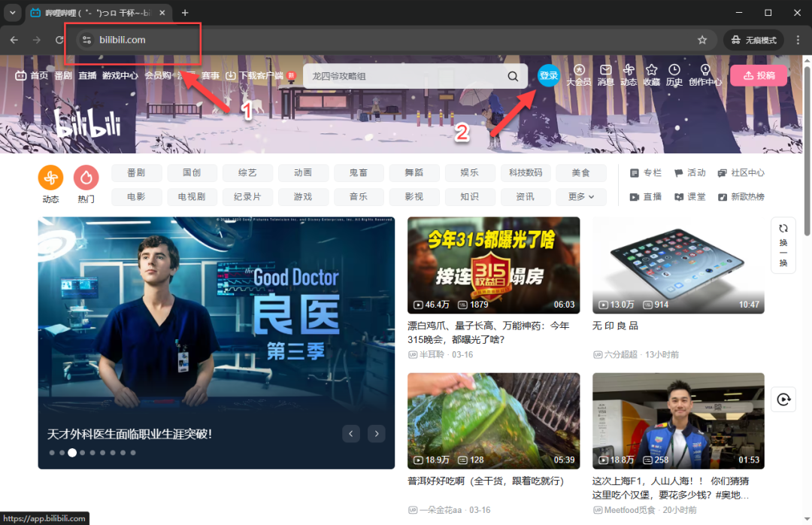812x525 pixels.
Task: Select the 科技数码 category tab
Action: tap(526, 173)
